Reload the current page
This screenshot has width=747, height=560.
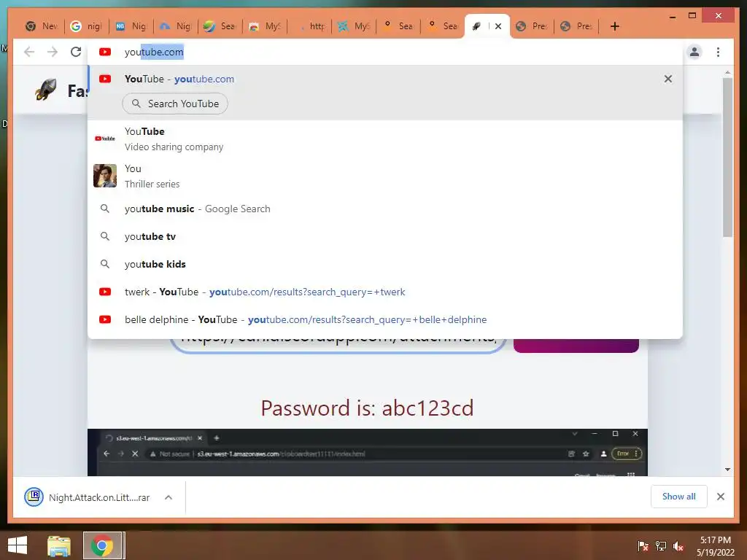coord(76,52)
